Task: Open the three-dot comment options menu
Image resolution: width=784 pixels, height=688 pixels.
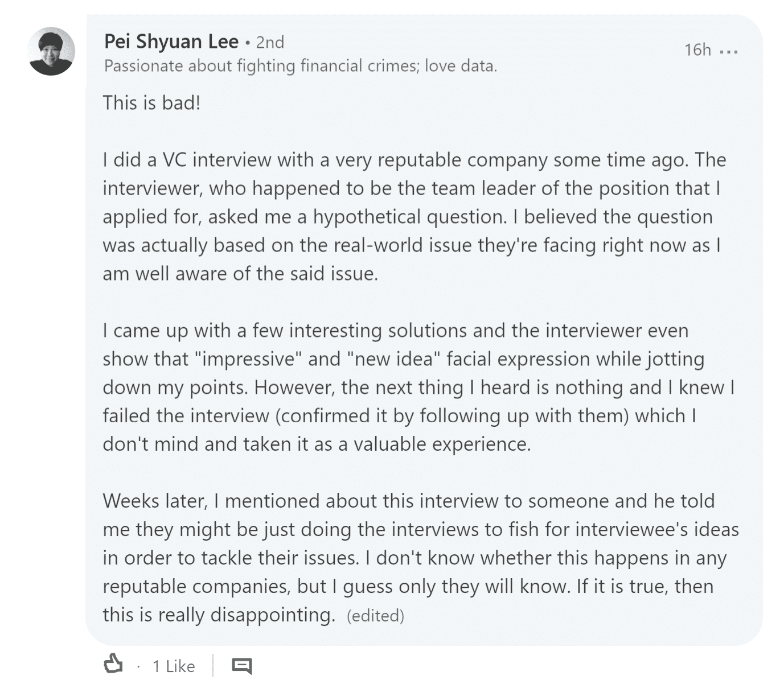Action: (729, 51)
